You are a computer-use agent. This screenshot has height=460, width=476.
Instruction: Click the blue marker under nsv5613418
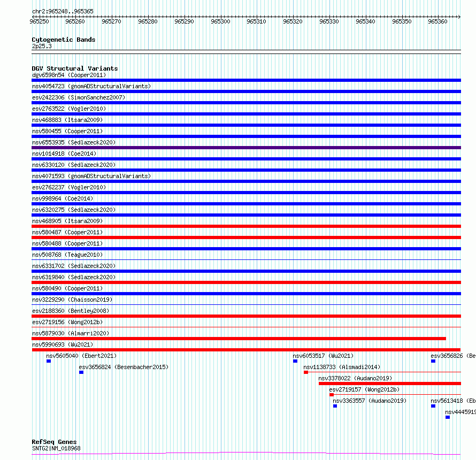pyautogui.click(x=433, y=406)
